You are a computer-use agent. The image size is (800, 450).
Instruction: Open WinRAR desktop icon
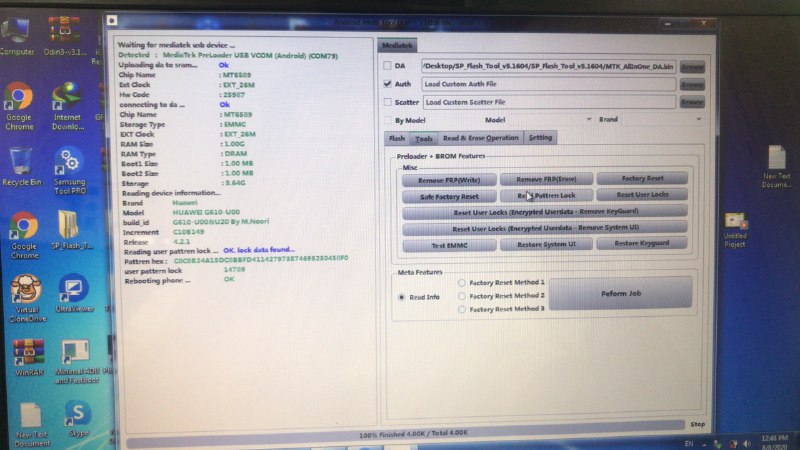(x=29, y=358)
